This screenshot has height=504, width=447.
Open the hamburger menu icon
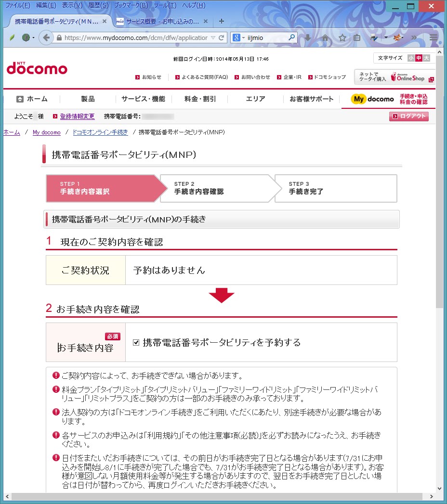pos(434,37)
